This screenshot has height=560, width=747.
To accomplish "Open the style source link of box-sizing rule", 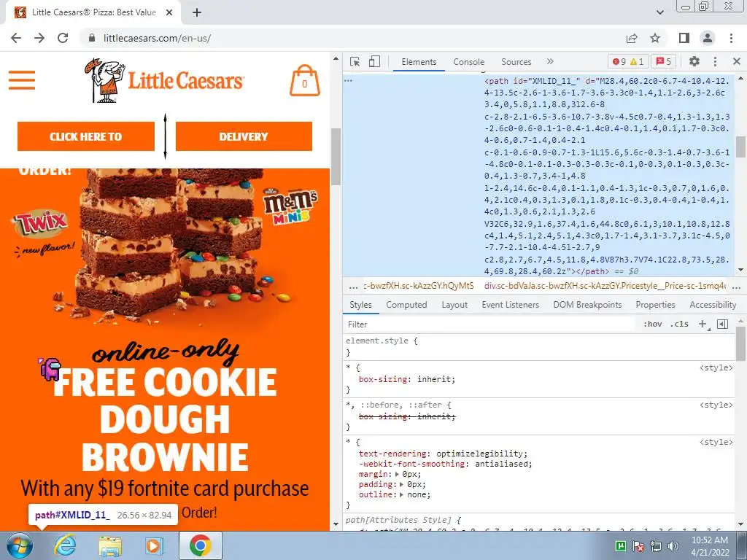I will (716, 368).
